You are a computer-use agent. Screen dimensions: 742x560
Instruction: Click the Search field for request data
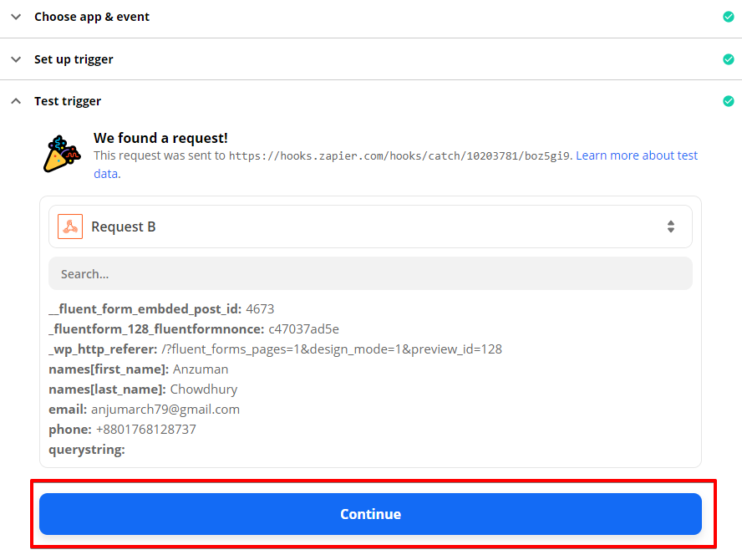[x=370, y=273]
